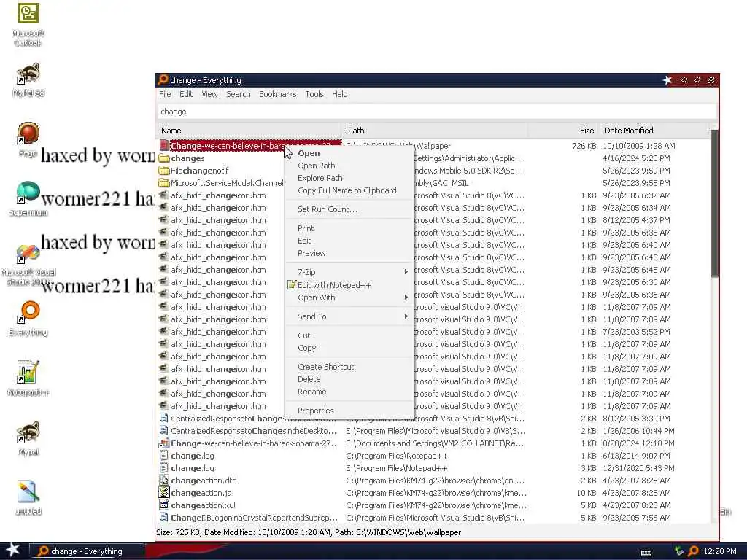The image size is (747, 560).
Task: Choose Create Shortcut in context menu
Action: click(349, 367)
